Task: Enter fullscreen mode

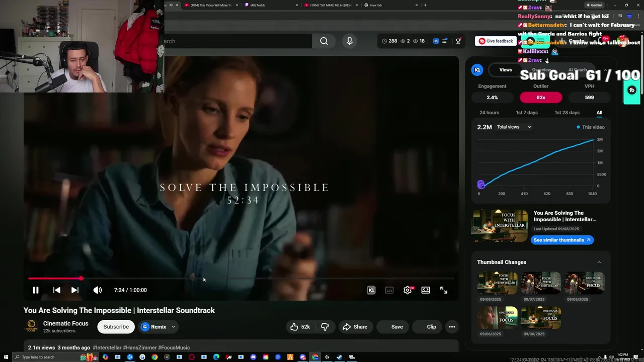Action: pos(444,290)
